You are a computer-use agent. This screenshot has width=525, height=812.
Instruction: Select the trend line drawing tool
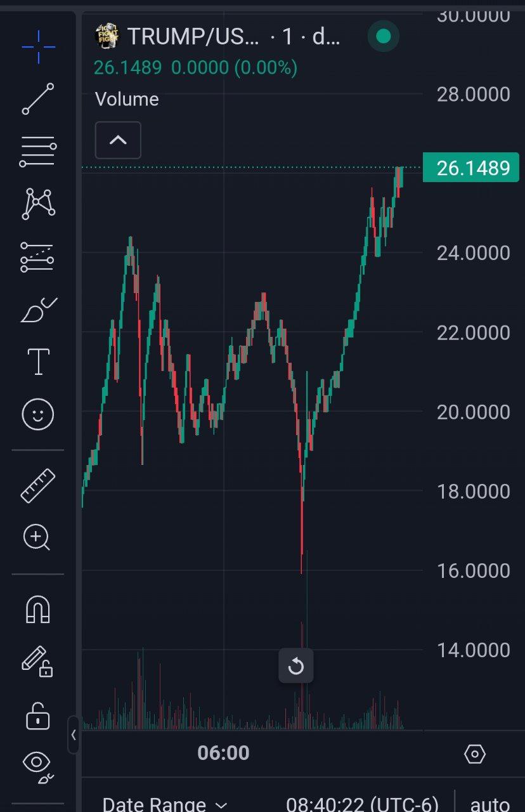click(x=38, y=99)
